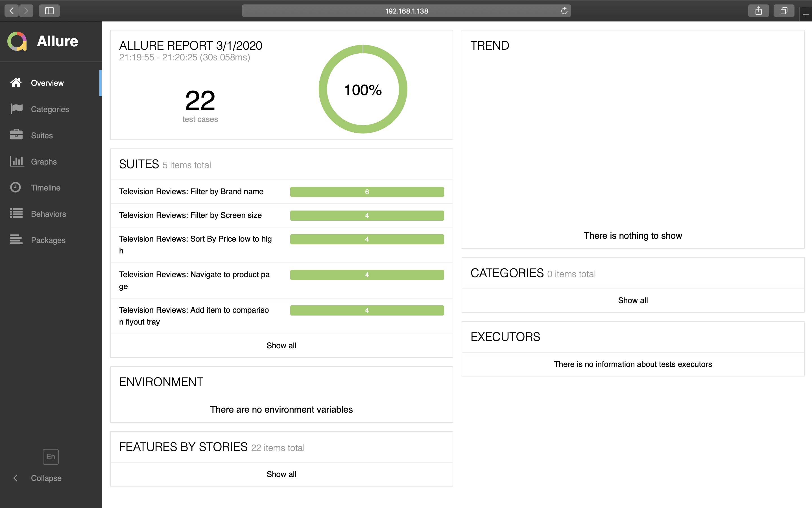Show all features by stories
This screenshot has width=812, height=508.
click(x=281, y=474)
